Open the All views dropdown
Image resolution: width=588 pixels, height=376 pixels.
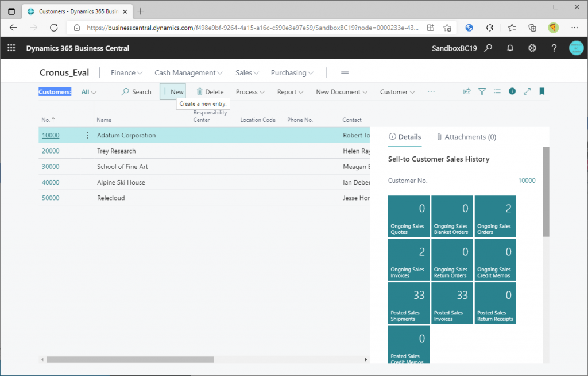click(x=88, y=92)
